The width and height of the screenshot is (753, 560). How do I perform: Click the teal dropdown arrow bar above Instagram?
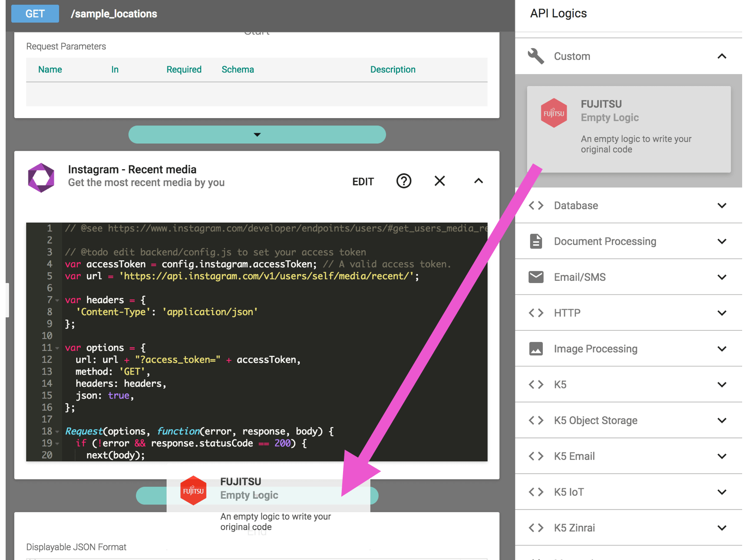257,135
